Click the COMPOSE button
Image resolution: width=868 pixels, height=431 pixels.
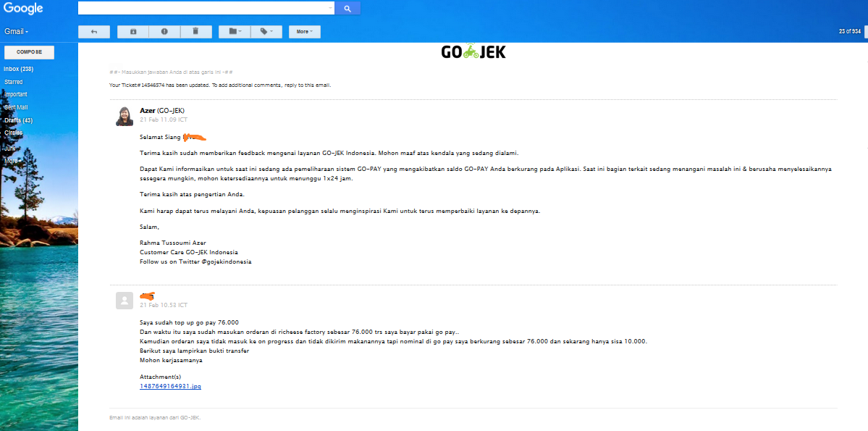[x=30, y=52]
